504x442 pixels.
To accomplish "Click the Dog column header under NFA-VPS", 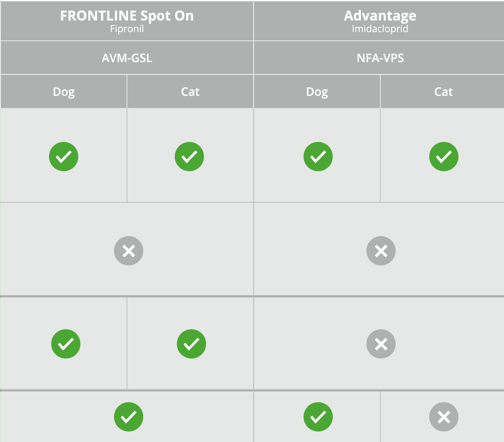I will pyautogui.click(x=317, y=92).
